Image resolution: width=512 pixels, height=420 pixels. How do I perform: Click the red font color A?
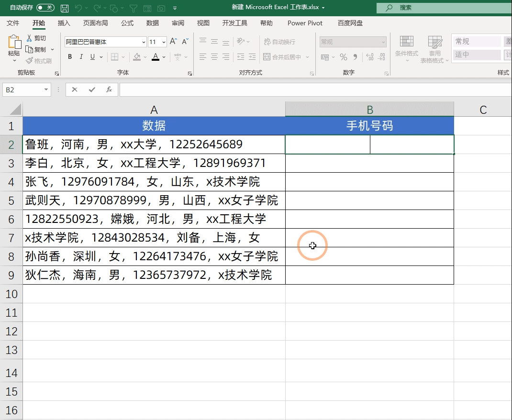click(x=156, y=57)
